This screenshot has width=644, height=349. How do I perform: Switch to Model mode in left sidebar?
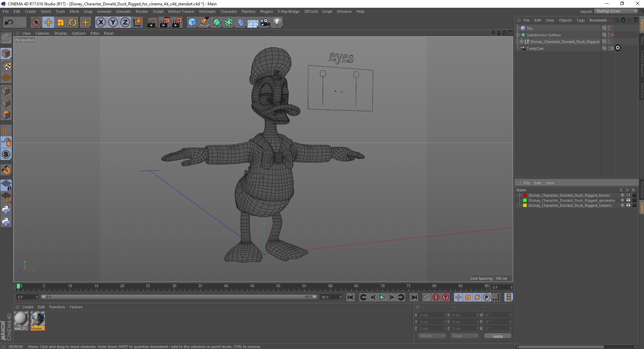[x=6, y=54]
